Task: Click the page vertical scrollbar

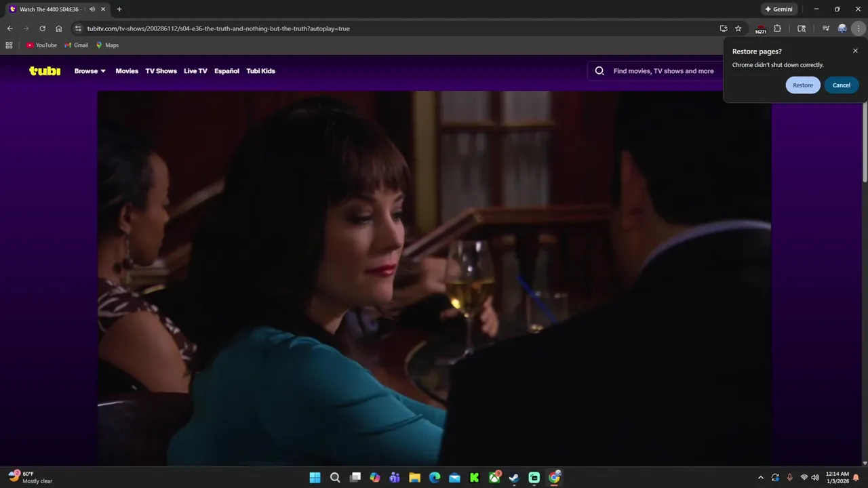Action: 865,142
